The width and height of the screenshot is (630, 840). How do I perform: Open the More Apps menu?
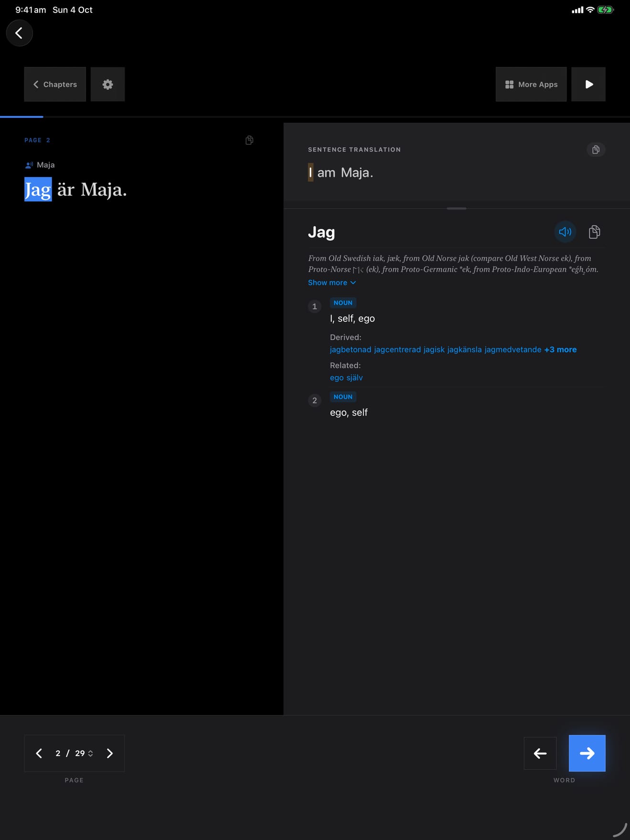[531, 84]
